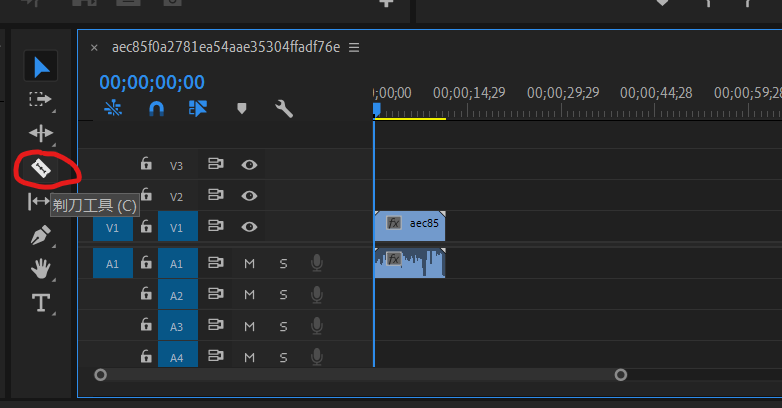Select the Razor tool in the toolbar
The width and height of the screenshot is (782, 408).
click(40, 168)
